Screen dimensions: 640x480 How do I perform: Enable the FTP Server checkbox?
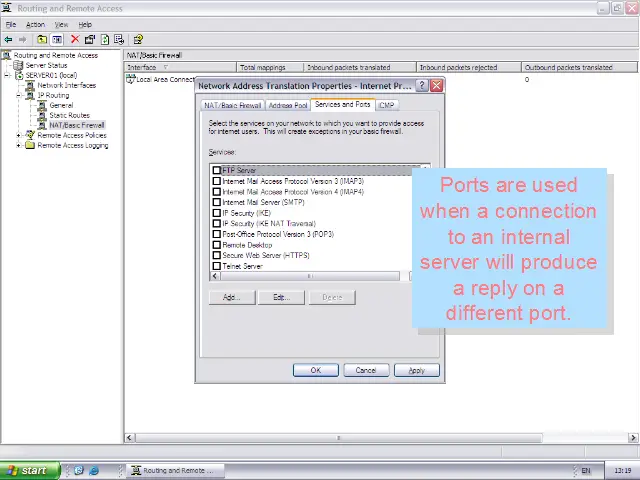click(x=217, y=170)
